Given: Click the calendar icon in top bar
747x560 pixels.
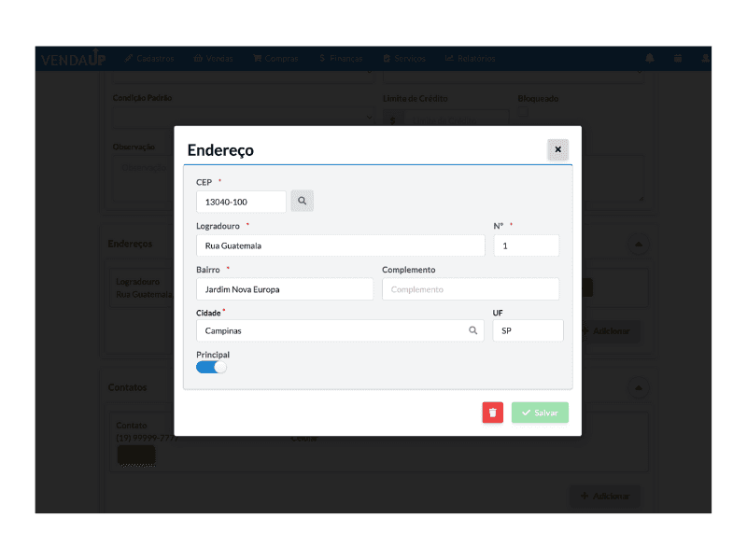Looking at the screenshot, I should (x=678, y=58).
